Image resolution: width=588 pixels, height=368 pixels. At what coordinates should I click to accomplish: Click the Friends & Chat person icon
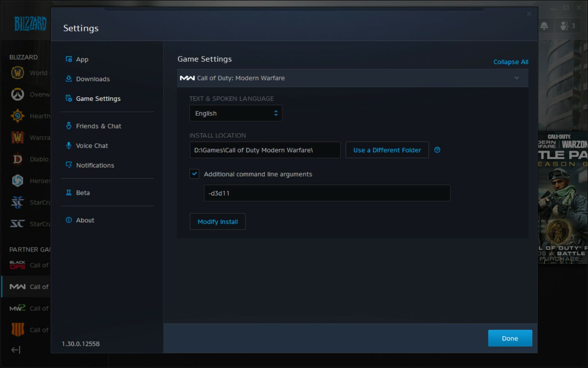[69, 126]
